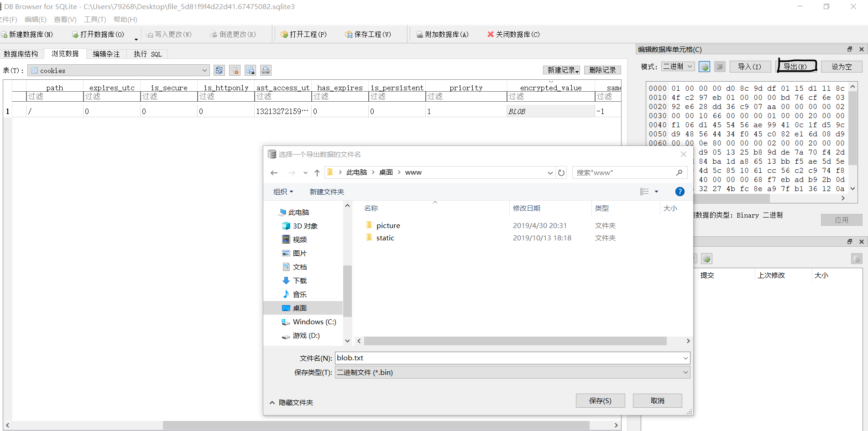Switch to Database Structure tab
This screenshot has height=431, width=868.
[21, 54]
